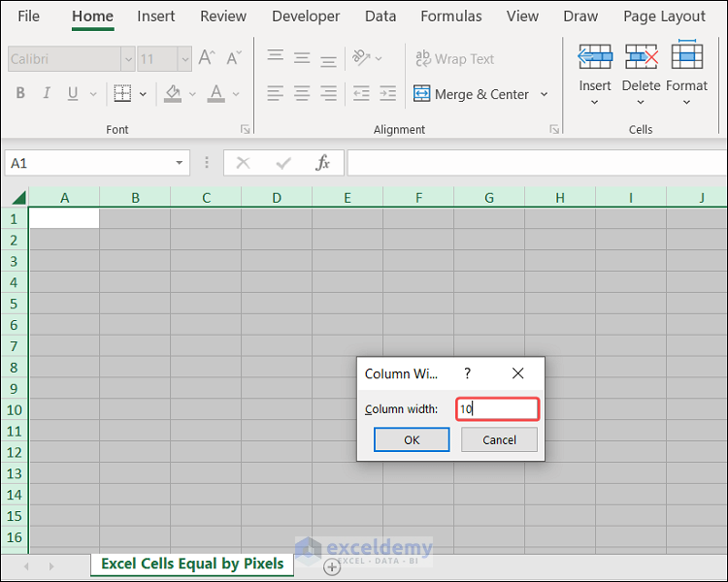Select Center alignment icon
Image resolution: width=728 pixels, height=582 pixels.
coord(302,93)
